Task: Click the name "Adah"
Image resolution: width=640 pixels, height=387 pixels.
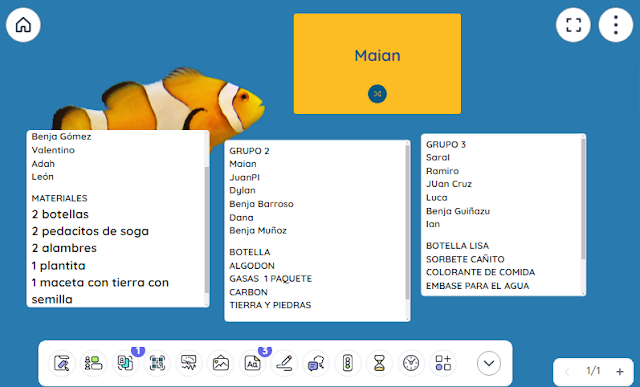Action: pos(43,164)
